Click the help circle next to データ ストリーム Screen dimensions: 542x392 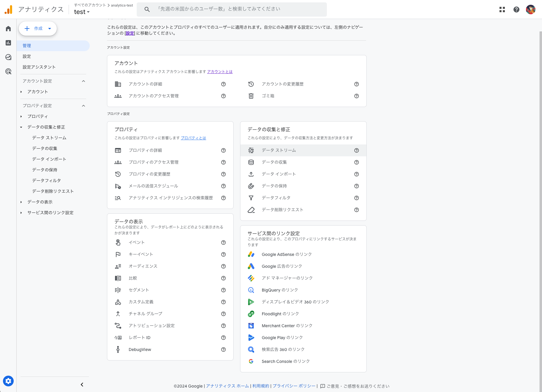356,150
